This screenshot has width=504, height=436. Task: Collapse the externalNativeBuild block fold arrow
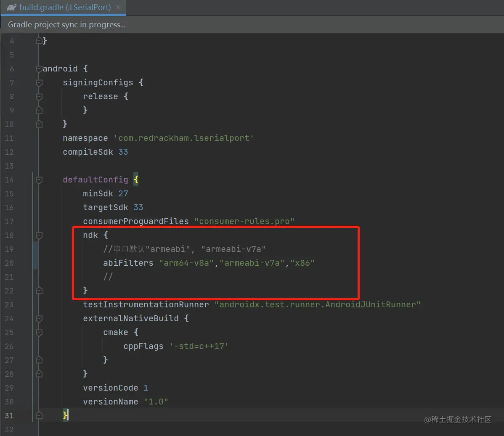tap(39, 318)
